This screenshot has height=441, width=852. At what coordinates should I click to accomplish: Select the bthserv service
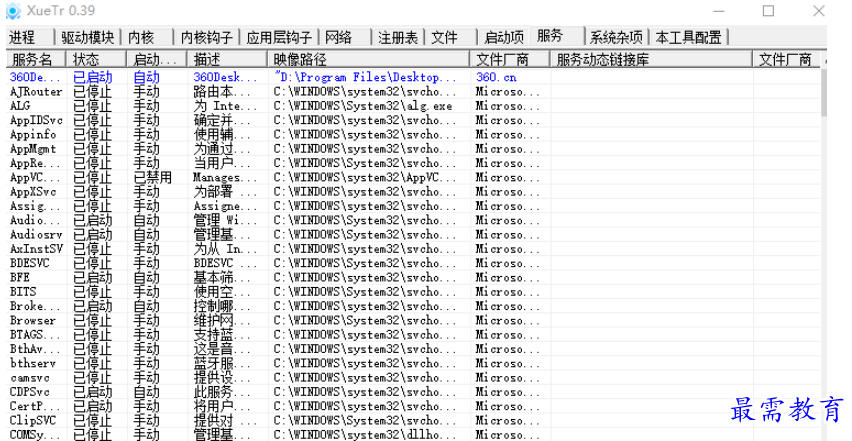click(33, 363)
